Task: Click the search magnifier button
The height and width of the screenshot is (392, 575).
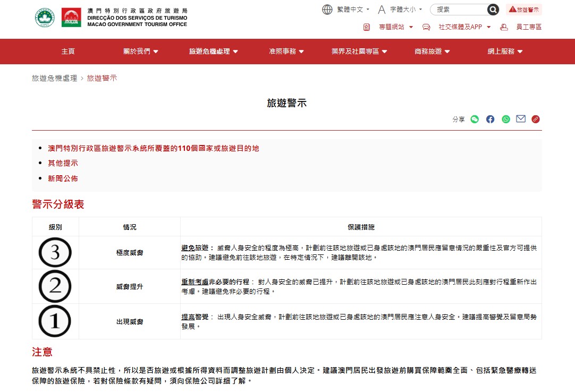Action: pyautogui.click(x=493, y=10)
